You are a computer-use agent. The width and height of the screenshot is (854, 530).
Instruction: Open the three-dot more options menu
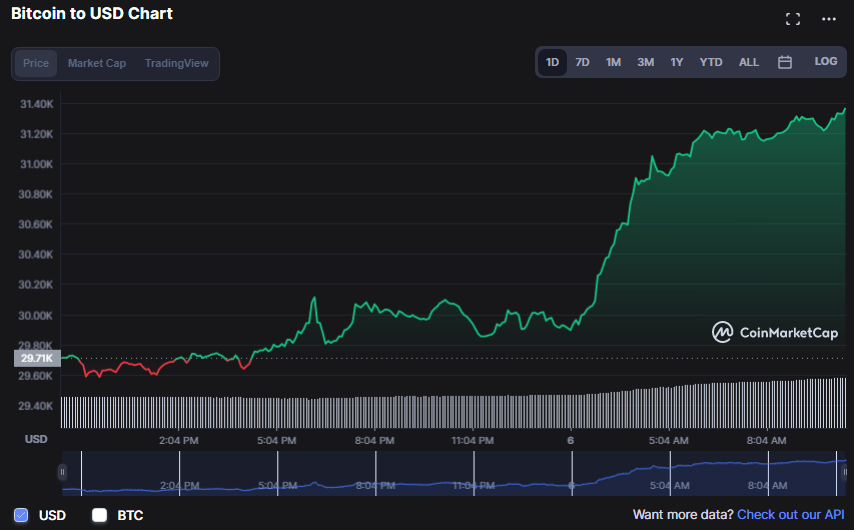click(x=829, y=19)
